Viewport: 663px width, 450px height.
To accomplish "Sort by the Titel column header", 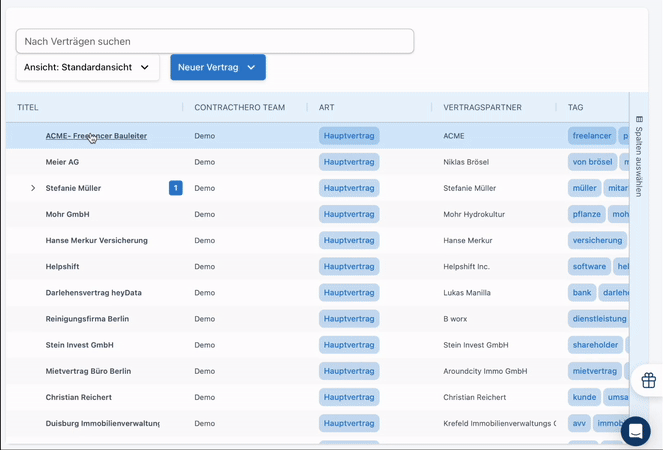I will (28, 107).
